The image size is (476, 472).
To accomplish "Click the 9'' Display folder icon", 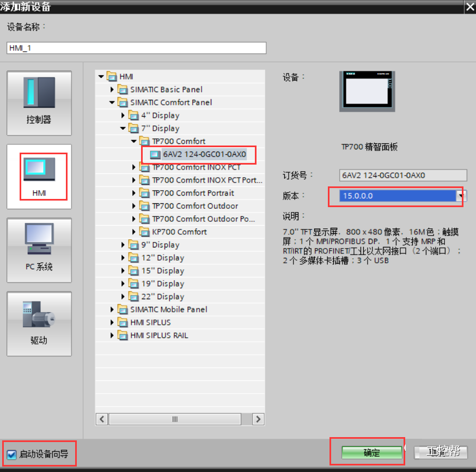I will [133, 245].
